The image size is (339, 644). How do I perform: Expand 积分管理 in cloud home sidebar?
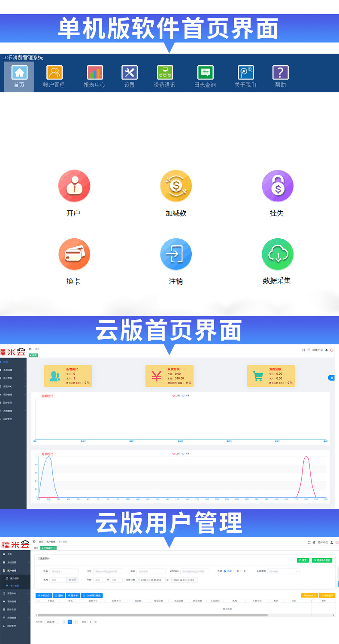pyautogui.click(x=13, y=394)
